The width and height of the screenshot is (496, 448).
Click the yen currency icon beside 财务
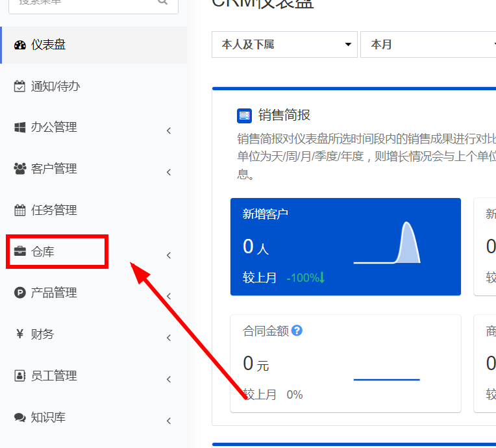[20, 334]
